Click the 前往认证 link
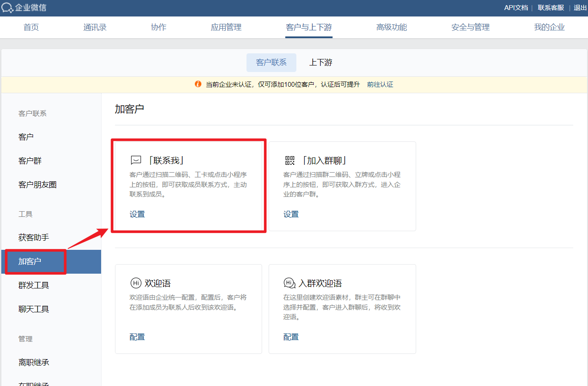Viewport: 588px width, 386px height. point(380,85)
